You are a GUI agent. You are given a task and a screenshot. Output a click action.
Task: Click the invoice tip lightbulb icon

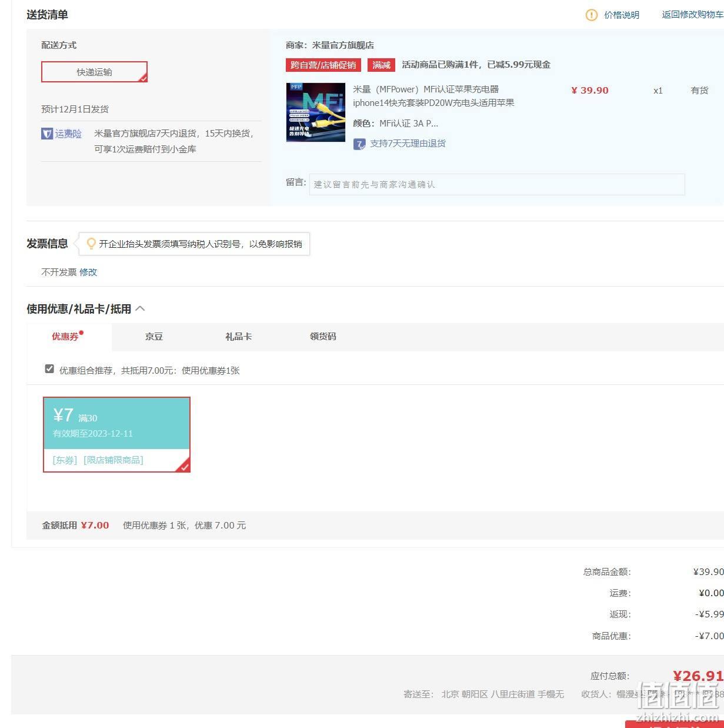pos(91,243)
